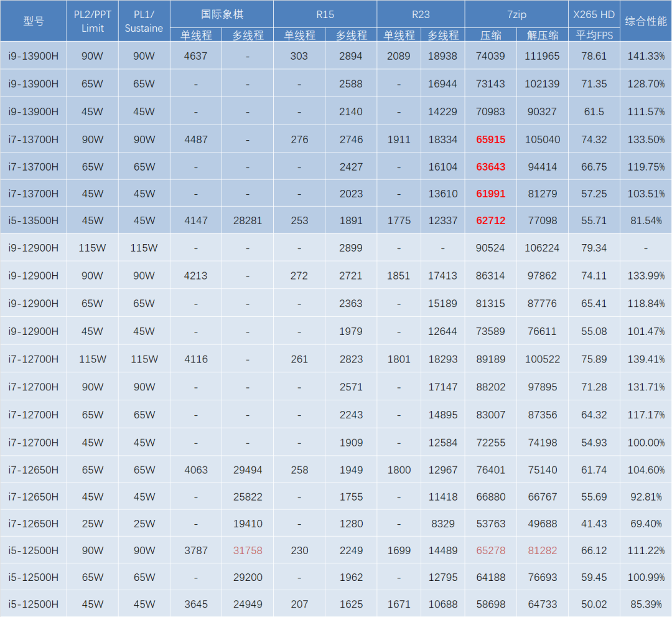Screen dimensions: 672x617
Task: Click the 100.00% overall performance cell
Action: pyautogui.click(x=645, y=443)
